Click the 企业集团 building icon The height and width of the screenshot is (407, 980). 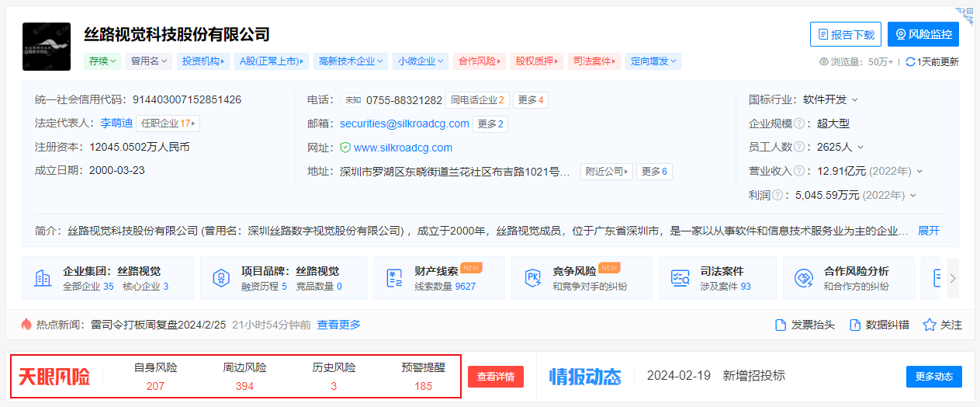coord(43,278)
